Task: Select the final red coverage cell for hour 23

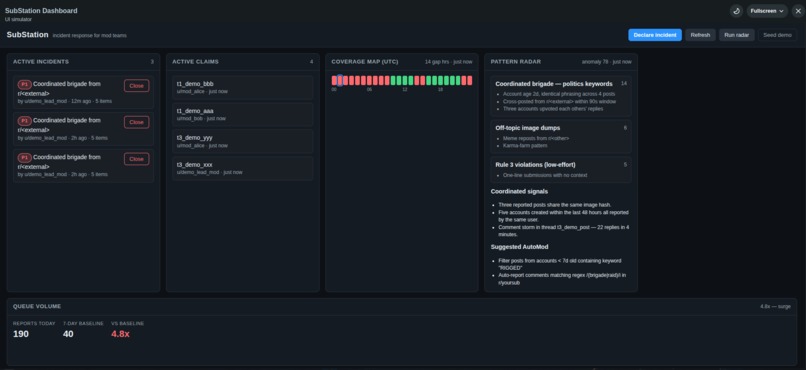Action: (469, 80)
